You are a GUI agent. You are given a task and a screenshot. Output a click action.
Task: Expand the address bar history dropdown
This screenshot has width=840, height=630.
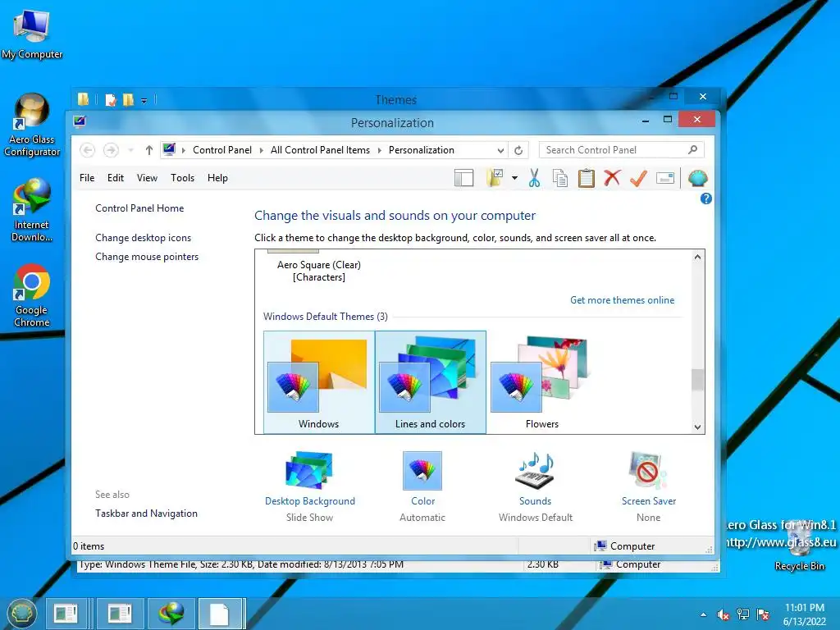pos(500,151)
